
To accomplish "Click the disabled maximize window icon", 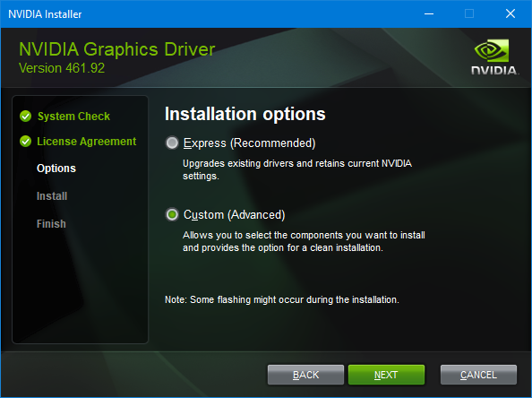I will pyautogui.click(x=469, y=14).
